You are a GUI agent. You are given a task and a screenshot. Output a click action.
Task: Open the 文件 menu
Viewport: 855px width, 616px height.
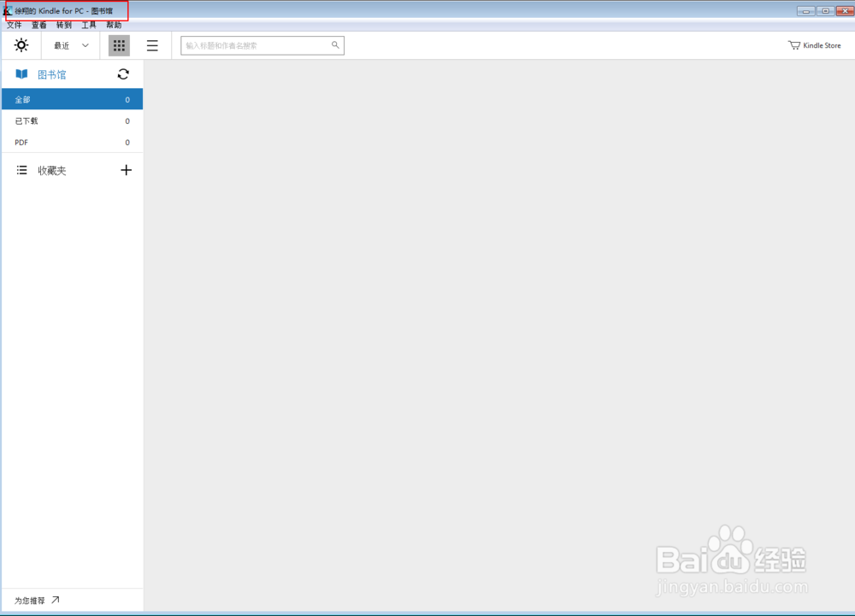15,25
